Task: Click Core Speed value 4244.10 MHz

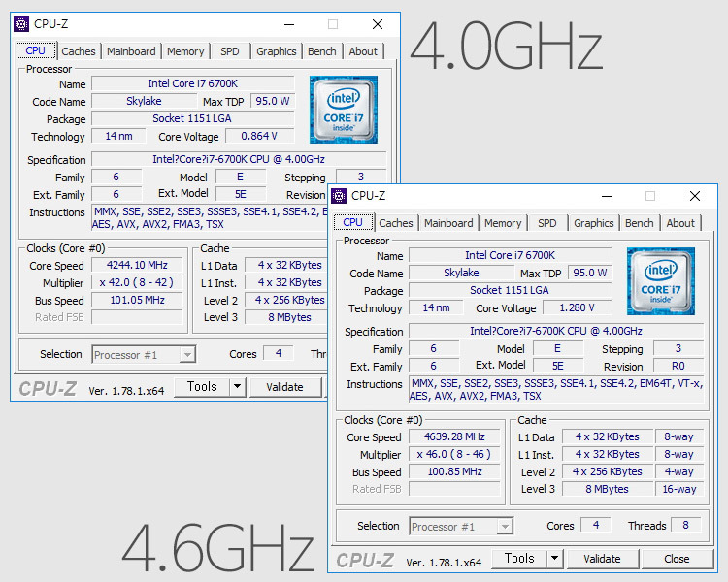Action: coord(137,265)
